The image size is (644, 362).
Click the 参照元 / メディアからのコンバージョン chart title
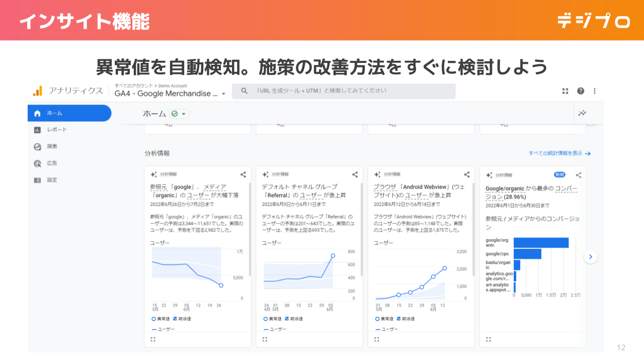[x=532, y=223]
